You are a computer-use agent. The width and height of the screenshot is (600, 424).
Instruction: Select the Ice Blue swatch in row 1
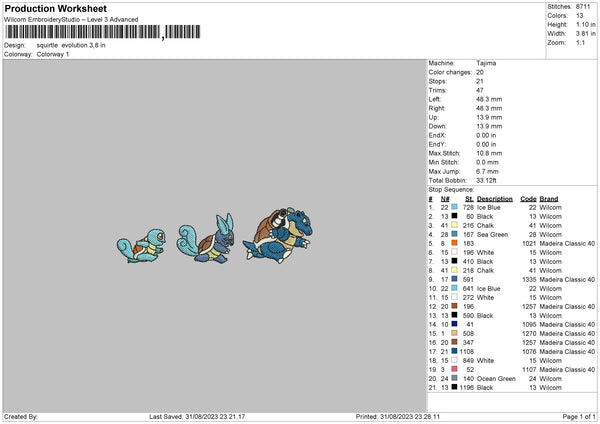point(454,207)
